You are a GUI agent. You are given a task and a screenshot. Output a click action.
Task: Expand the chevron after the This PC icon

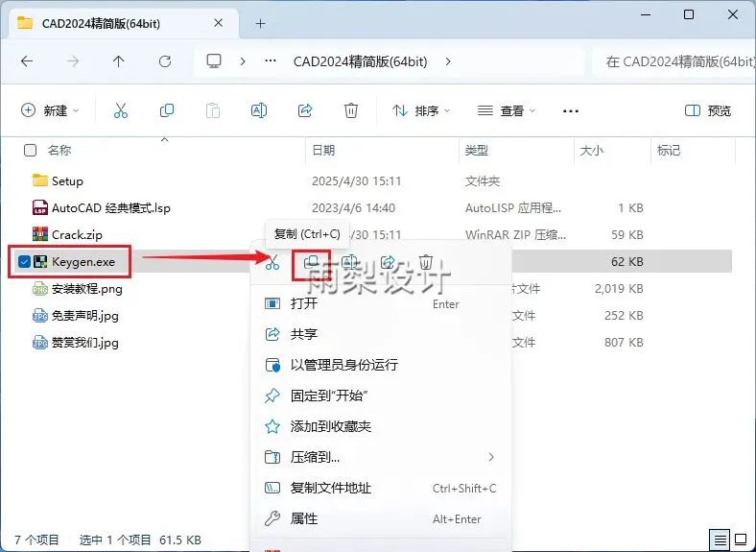243,61
